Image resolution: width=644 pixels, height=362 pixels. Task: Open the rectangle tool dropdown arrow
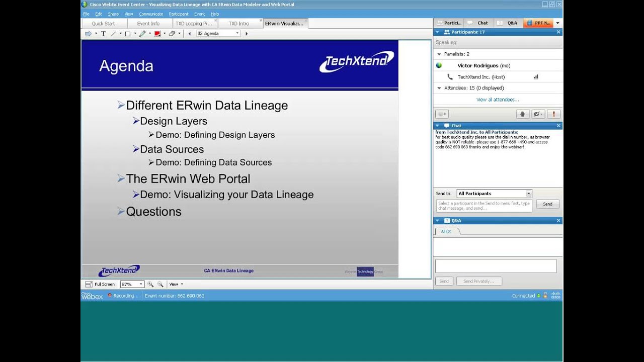(135, 34)
